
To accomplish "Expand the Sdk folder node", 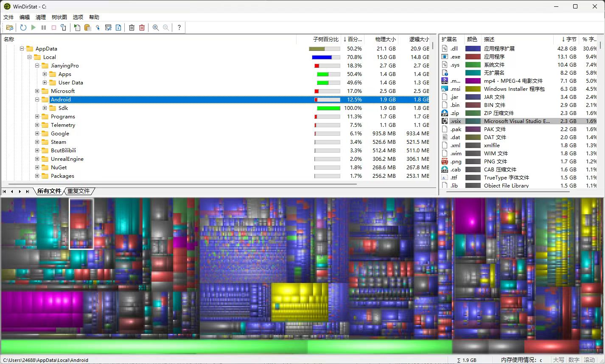I will 45,108.
